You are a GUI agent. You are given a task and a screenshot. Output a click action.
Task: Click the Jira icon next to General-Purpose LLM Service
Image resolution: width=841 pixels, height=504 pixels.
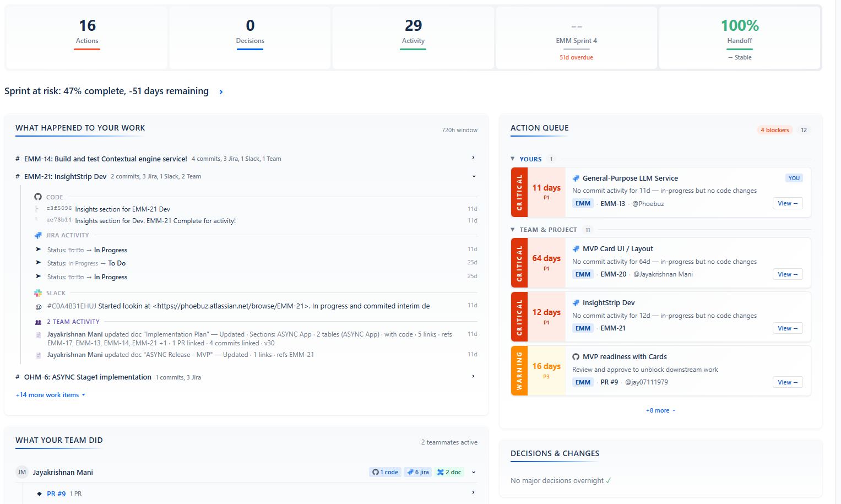click(576, 178)
